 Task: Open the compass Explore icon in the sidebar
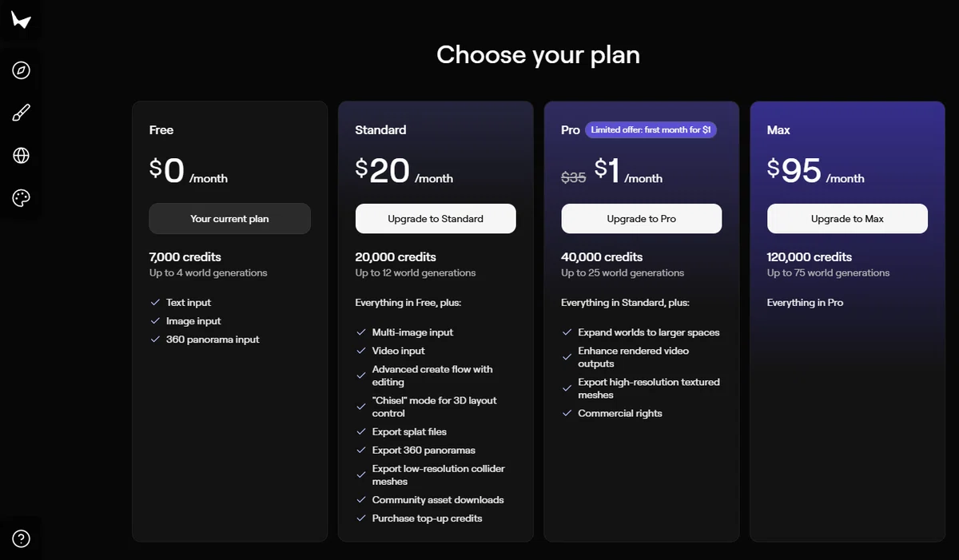tap(22, 70)
